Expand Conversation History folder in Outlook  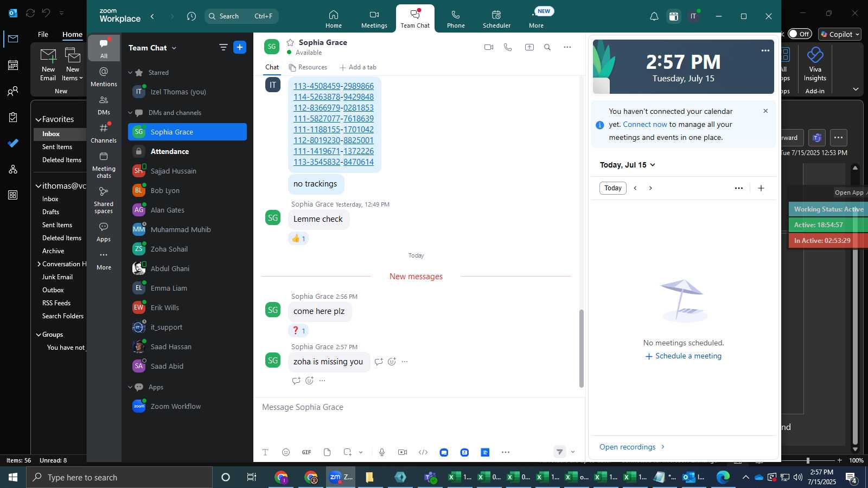coord(39,264)
